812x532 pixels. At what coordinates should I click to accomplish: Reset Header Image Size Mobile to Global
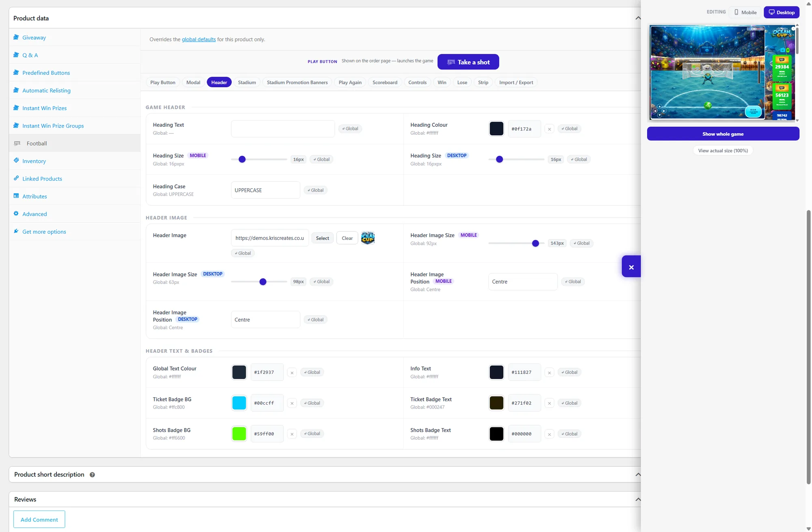click(x=581, y=243)
